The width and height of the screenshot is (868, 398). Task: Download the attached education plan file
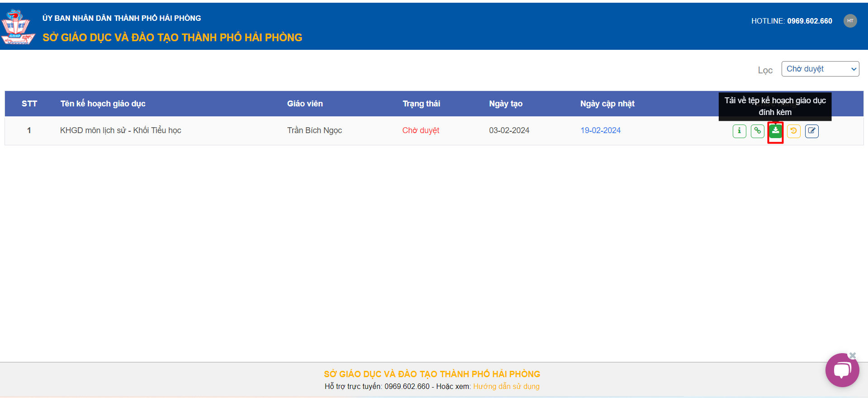775,131
